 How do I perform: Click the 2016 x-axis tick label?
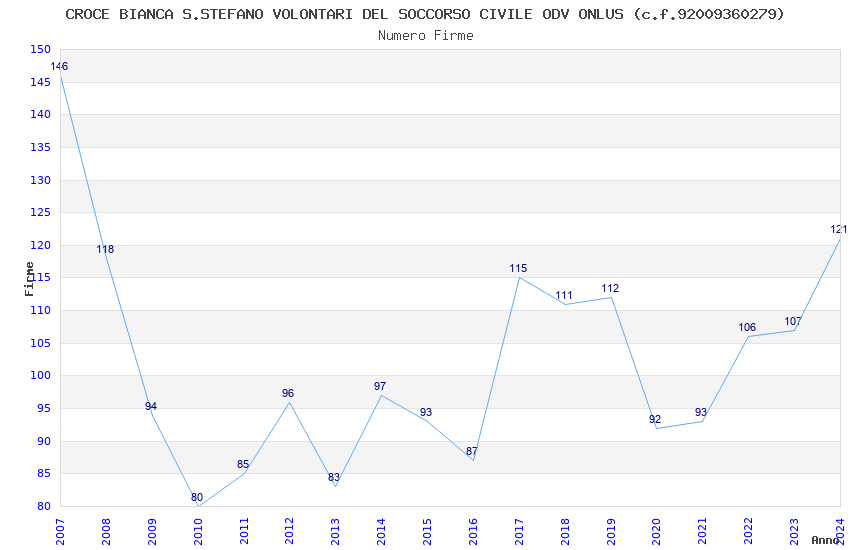coord(473,531)
